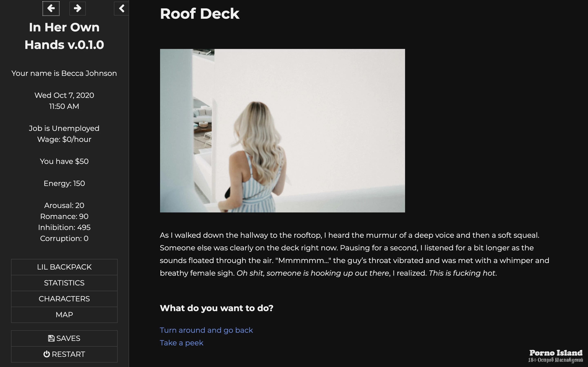Click the "You have $50" money display
Image resolution: width=588 pixels, height=367 pixels.
[64, 161]
